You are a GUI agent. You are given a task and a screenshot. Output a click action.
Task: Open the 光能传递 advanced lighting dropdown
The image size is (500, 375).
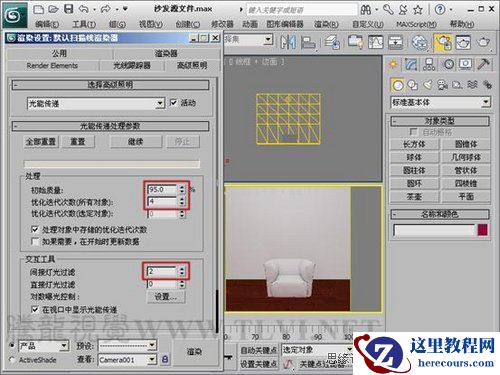coord(96,103)
